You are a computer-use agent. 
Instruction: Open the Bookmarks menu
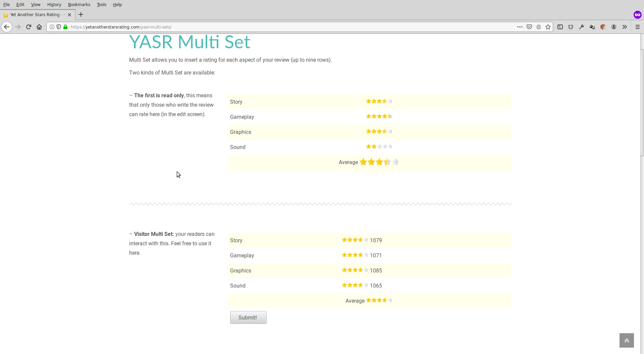tap(79, 4)
